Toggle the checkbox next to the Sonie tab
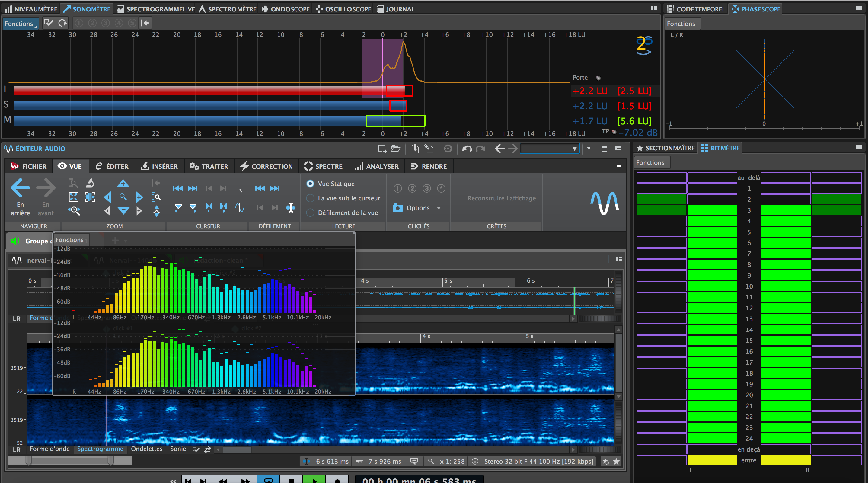Viewport: 868px width, 483px height. [x=196, y=449]
